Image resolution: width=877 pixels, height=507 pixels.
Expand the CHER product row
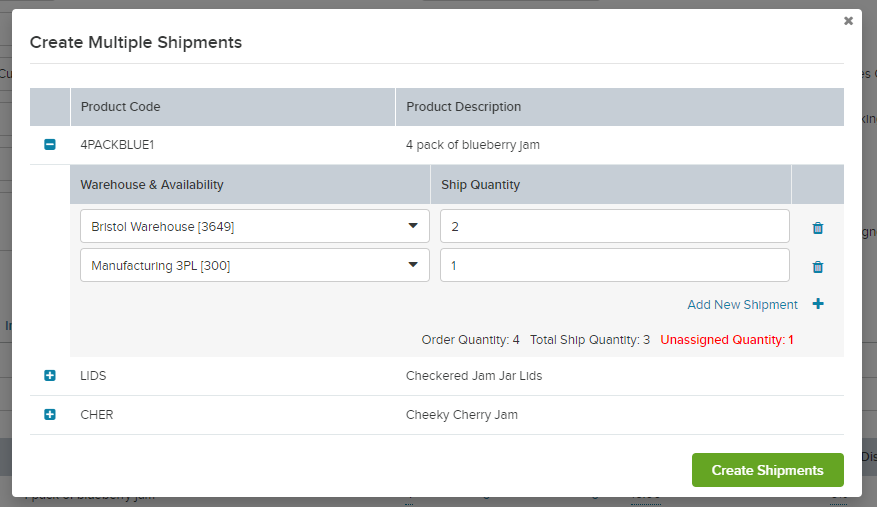50,414
